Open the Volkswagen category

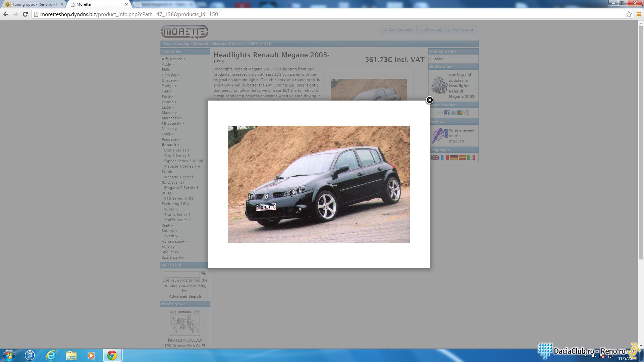(x=174, y=241)
